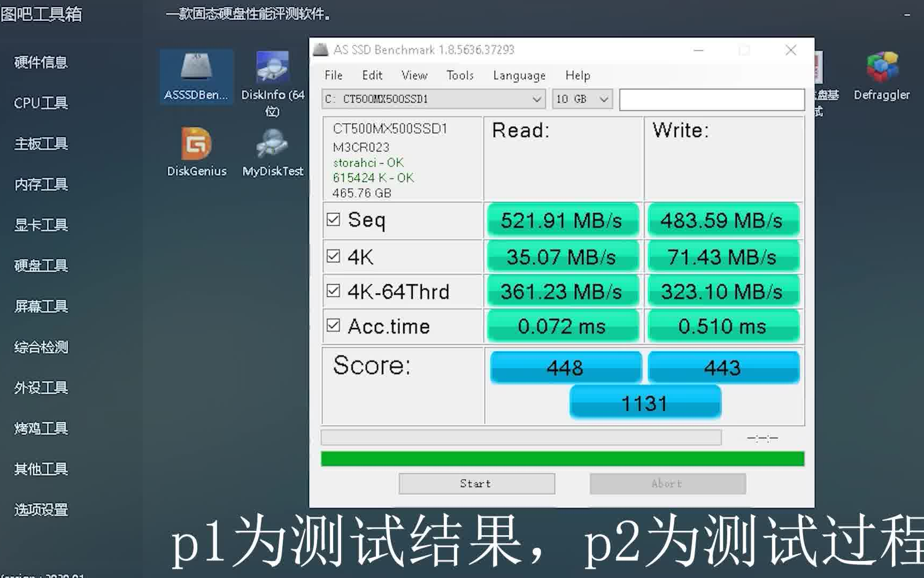Click the capacity text 465.76 GB
Viewport: 924px width, 578px height.
click(x=362, y=193)
